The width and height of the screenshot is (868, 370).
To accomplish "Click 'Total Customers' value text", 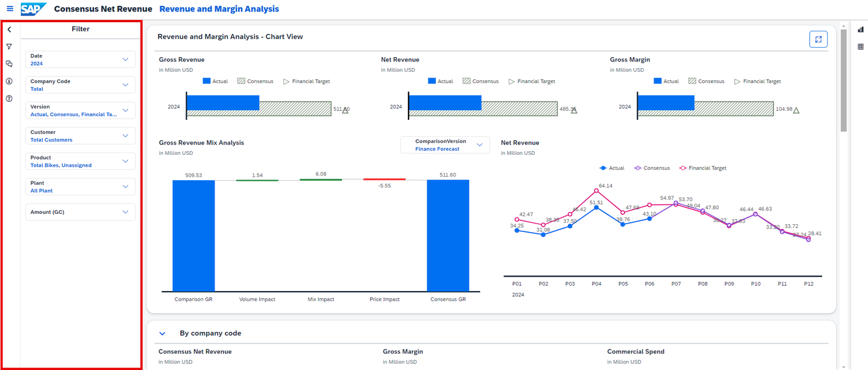I will coord(51,140).
